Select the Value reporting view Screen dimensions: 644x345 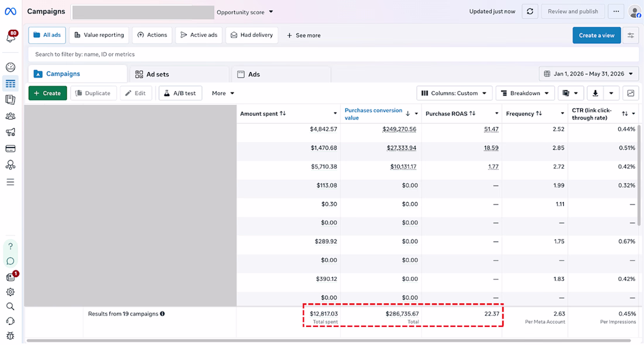(x=99, y=35)
